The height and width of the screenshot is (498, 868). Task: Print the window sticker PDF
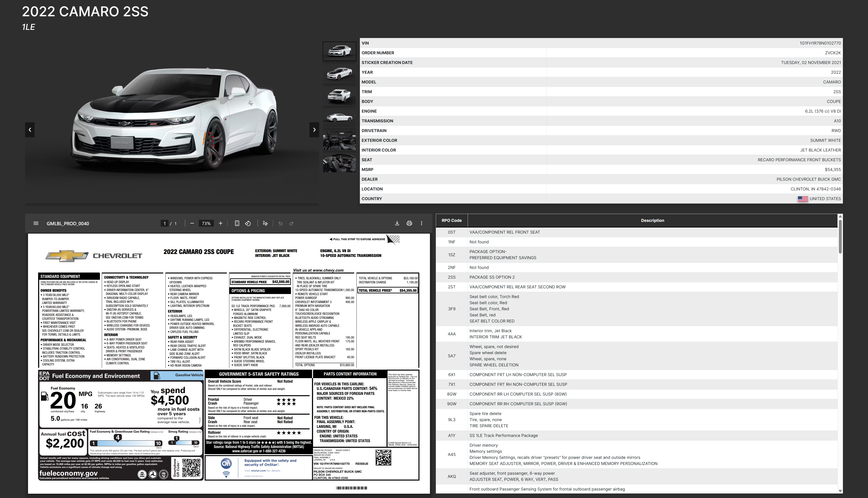point(409,223)
